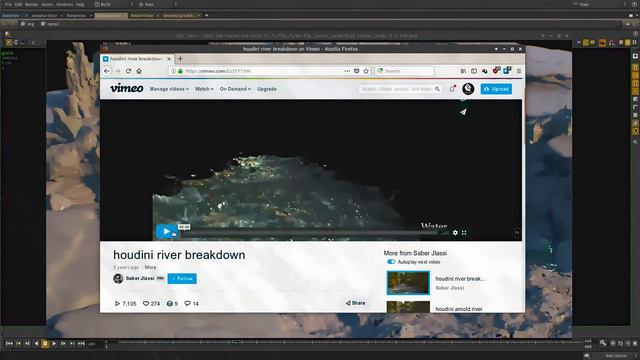The width and height of the screenshot is (640, 360).
Task: Expand the Watch dropdown
Action: [204, 89]
